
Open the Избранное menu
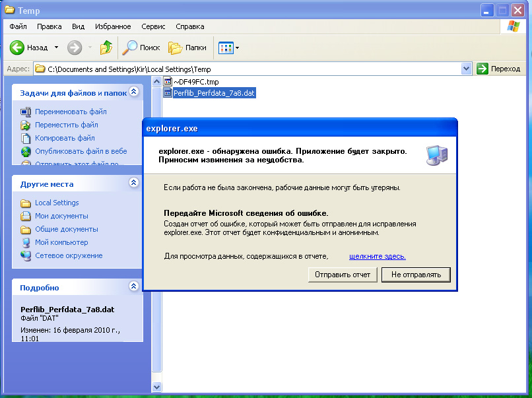[113, 26]
